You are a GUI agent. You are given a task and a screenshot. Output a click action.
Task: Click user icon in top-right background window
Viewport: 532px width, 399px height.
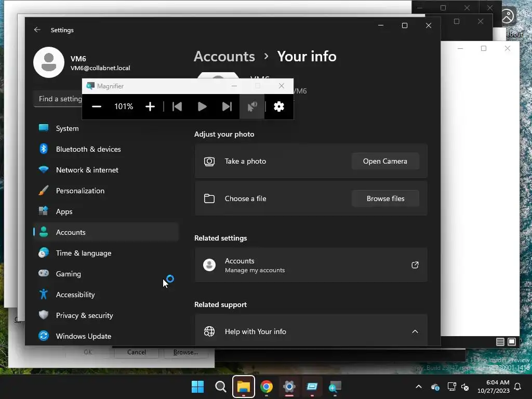pyautogui.click(x=508, y=16)
